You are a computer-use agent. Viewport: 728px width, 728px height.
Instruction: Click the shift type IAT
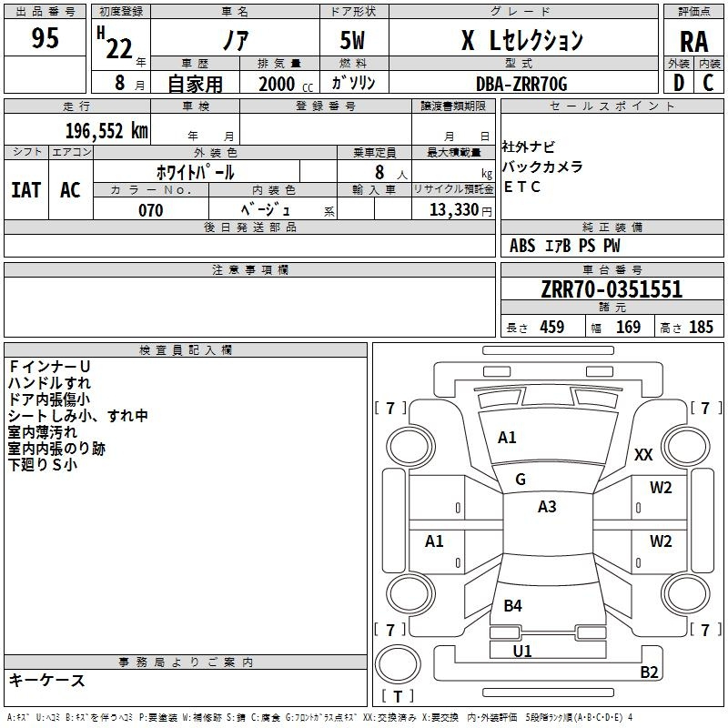point(26,190)
